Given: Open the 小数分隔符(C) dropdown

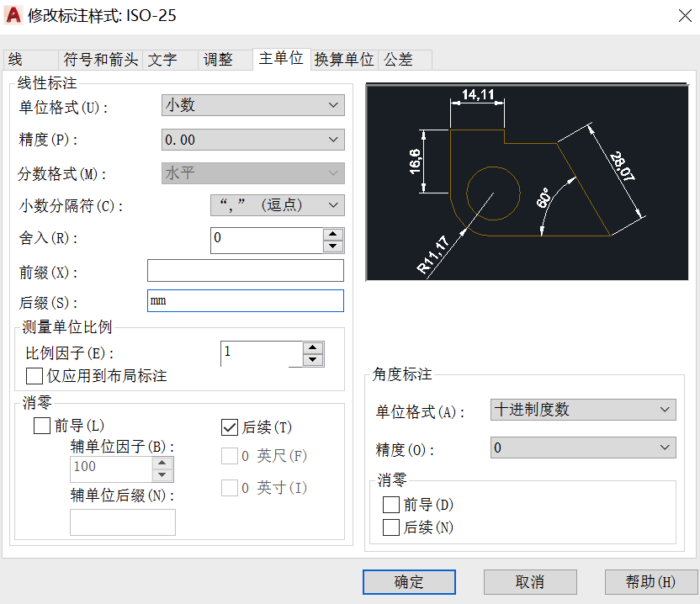Looking at the screenshot, I should (278, 205).
